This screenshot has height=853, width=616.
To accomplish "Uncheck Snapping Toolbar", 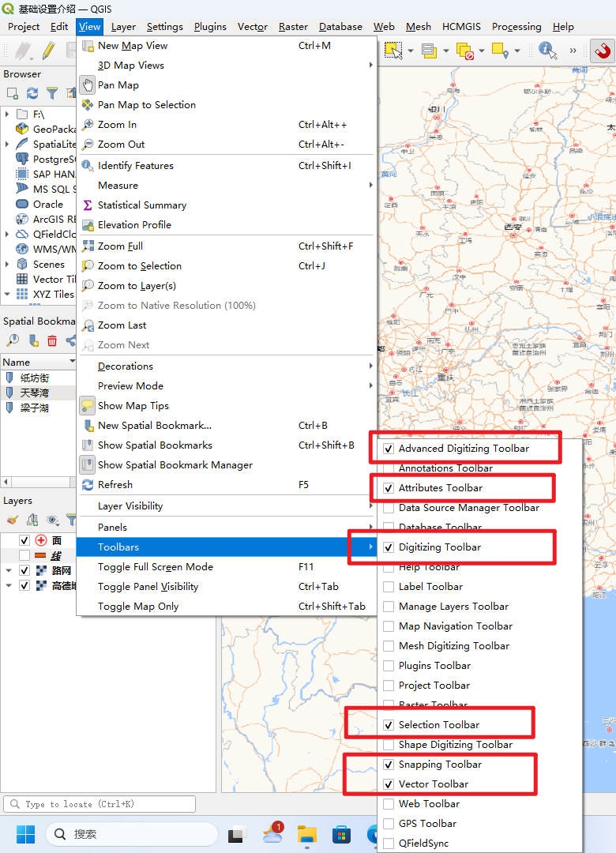I will coord(389,765).
